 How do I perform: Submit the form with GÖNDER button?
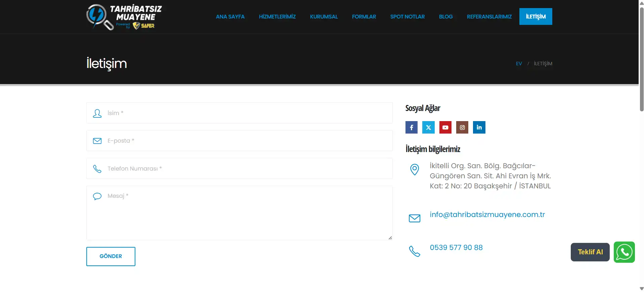coord(111,256)
